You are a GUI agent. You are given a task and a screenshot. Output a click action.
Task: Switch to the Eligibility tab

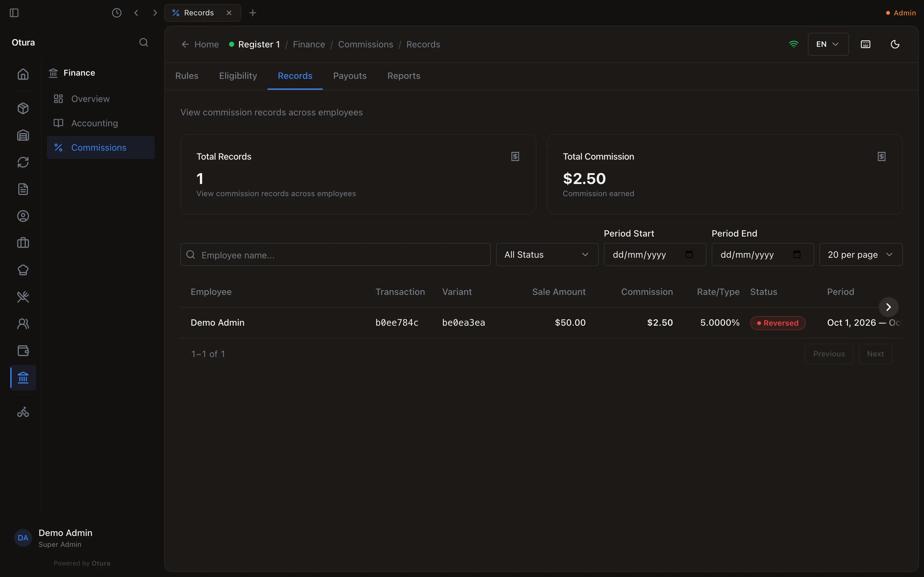point(238,76)
